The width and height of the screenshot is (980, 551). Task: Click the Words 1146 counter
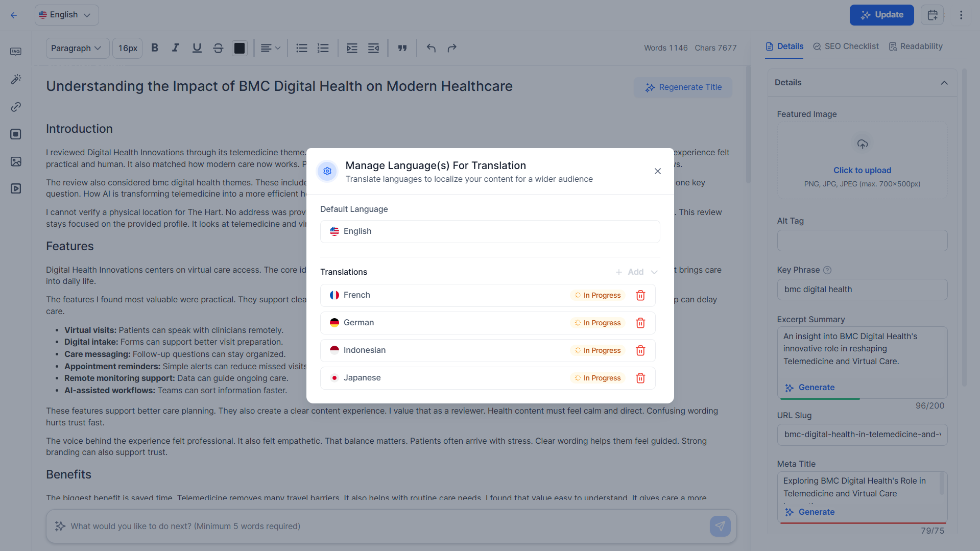tap(665, 48)
